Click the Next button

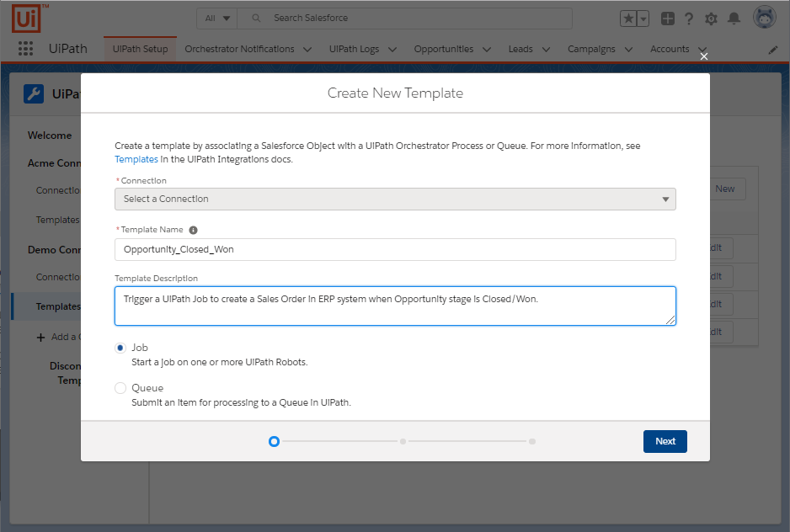665,441
